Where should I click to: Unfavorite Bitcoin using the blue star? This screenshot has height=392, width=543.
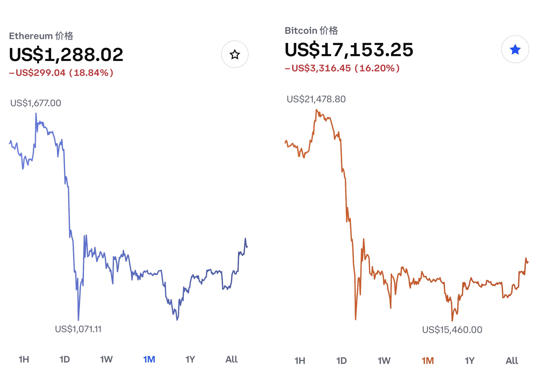click(x=515, y=49)
